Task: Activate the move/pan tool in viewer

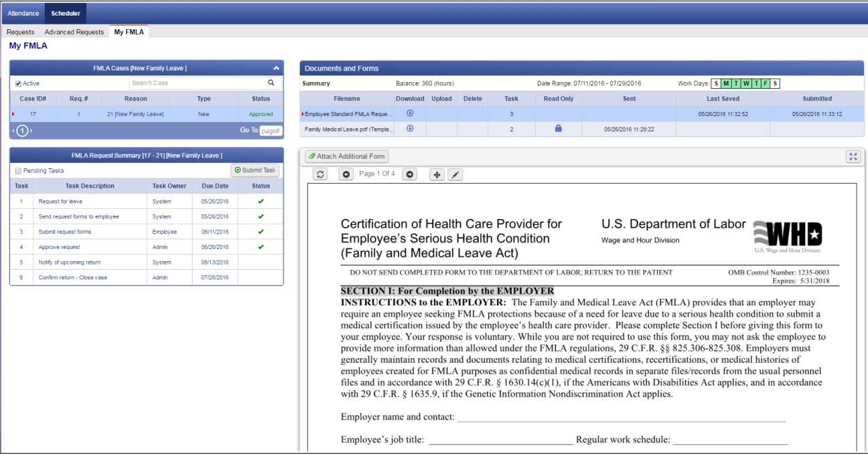Action: pyautogui.click(x=437, y=175)
